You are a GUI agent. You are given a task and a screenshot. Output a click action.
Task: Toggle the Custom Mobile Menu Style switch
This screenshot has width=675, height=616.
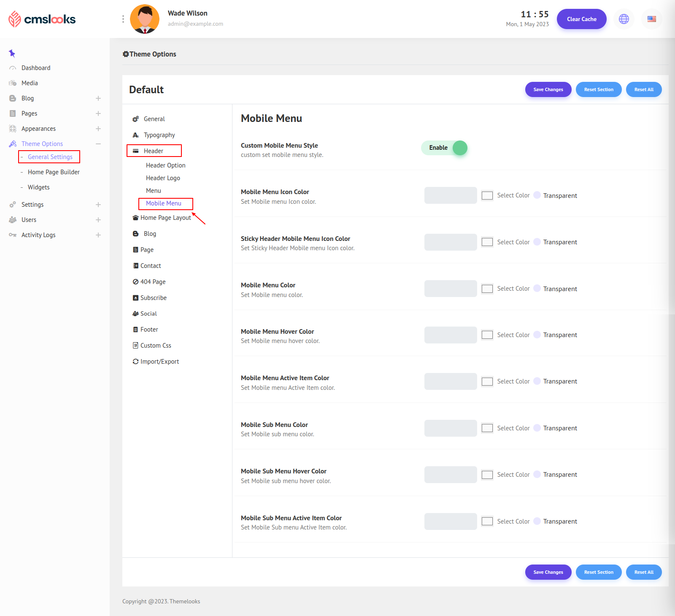(444, 148)
